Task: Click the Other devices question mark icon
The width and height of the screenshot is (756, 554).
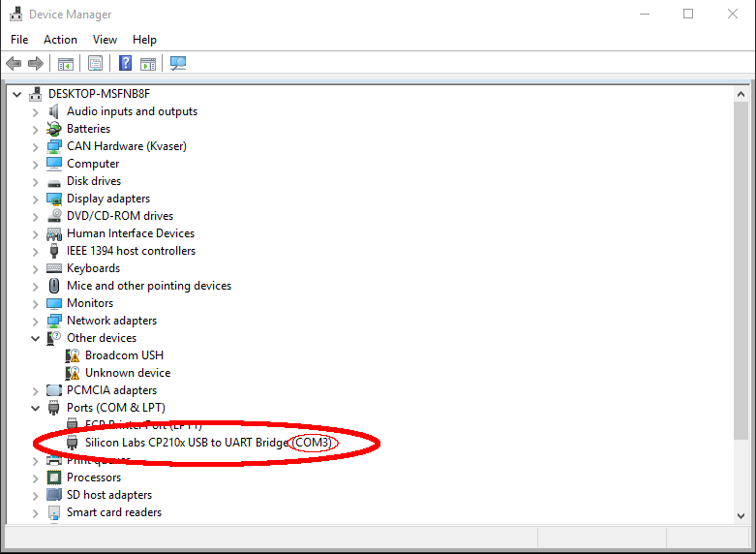Action: pos(54,338)
